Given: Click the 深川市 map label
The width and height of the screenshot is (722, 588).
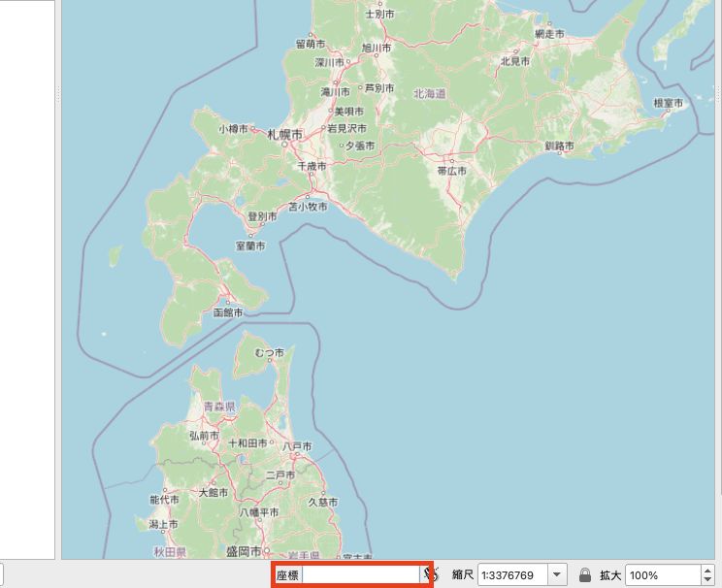Looking at the screenshot, I should tap(329, 63).
